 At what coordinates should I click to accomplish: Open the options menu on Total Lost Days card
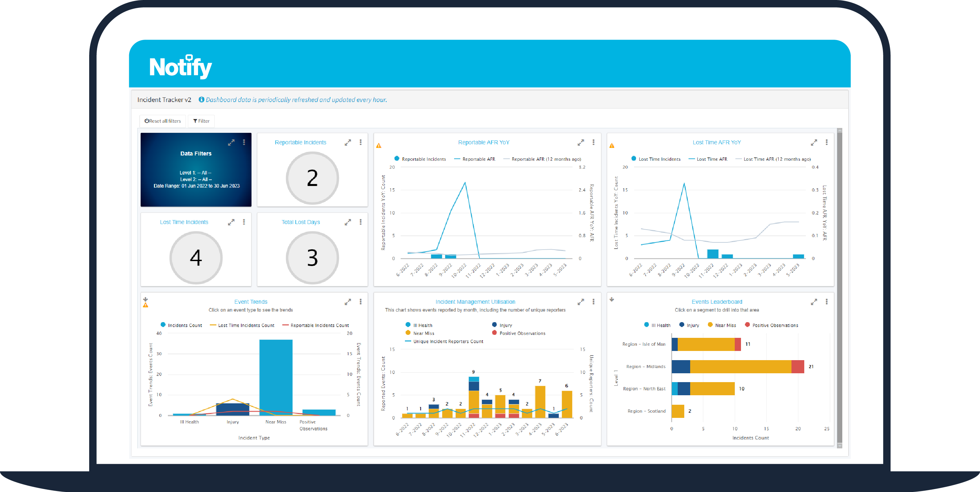pos(360,221)
